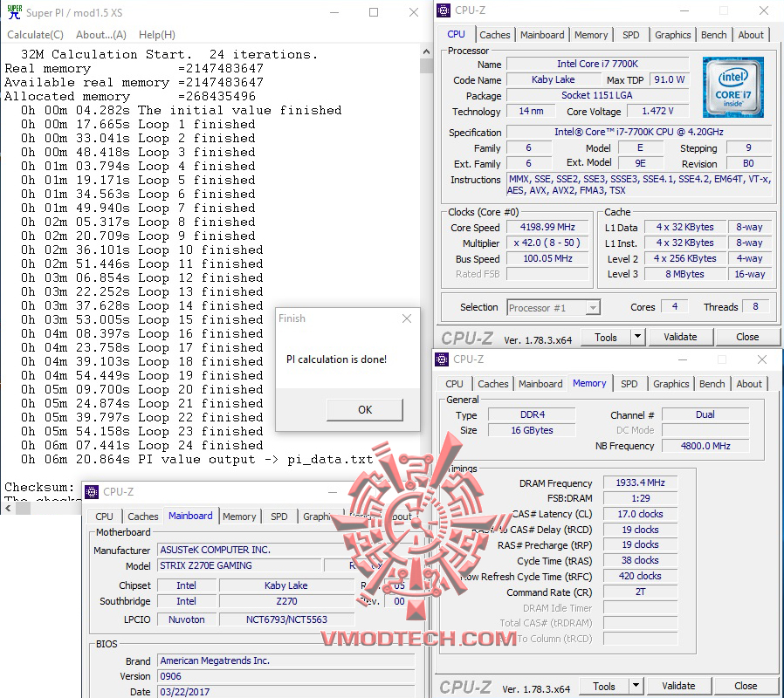Select the CPU tab in top CPU-Z window

pos(456,35)
